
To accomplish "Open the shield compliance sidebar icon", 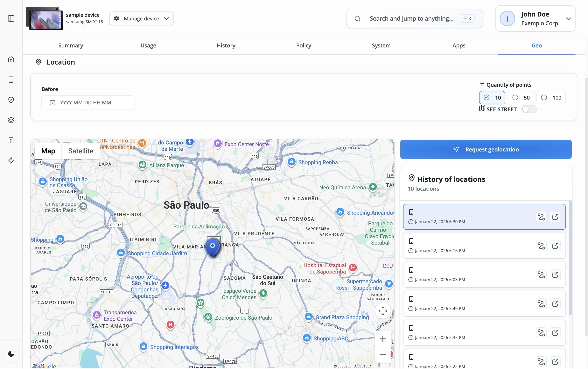I will pyautogui.click(x=11, y=100).
